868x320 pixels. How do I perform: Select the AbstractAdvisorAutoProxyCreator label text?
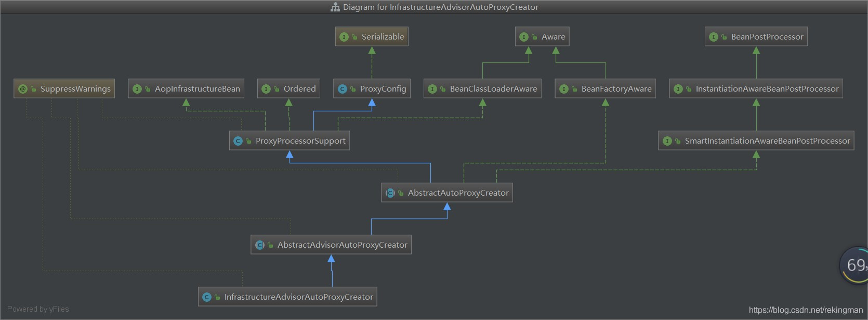tap(343, 245)
